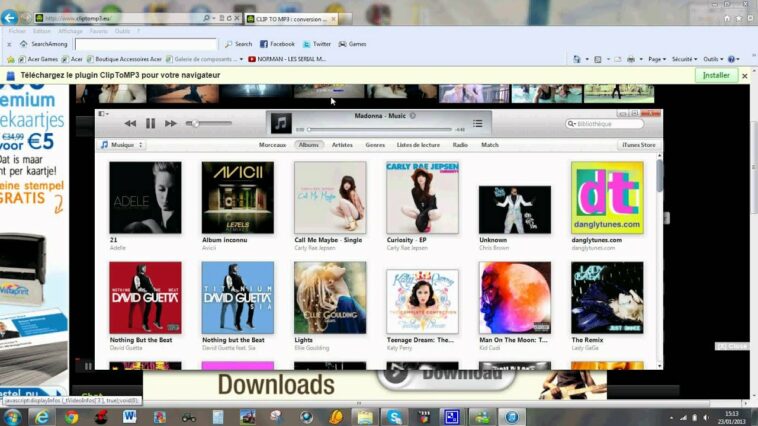Open Lady Gaga The Remix album cover
Viewport: 758px width, 426px height.
(x=607, y=297)
